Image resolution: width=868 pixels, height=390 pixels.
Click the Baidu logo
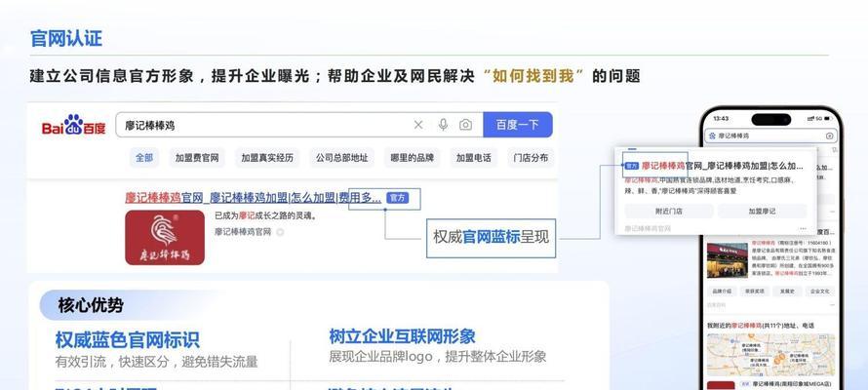point(73,126)
